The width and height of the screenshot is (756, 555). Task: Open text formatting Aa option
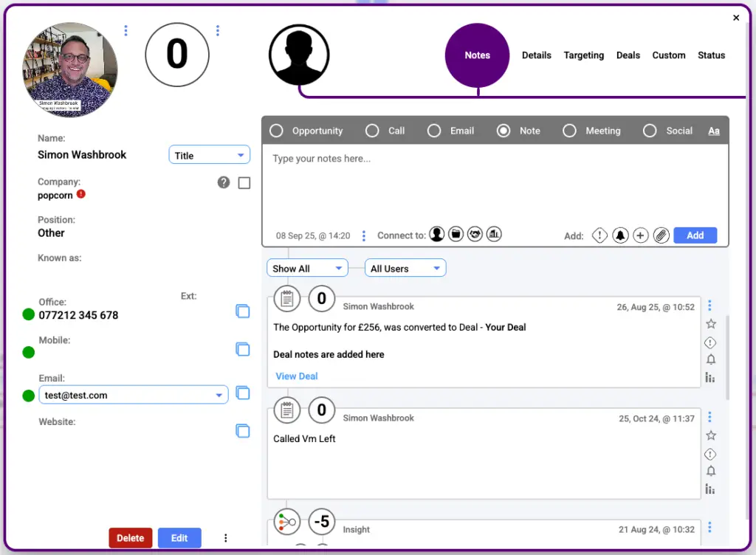point(714,131)
